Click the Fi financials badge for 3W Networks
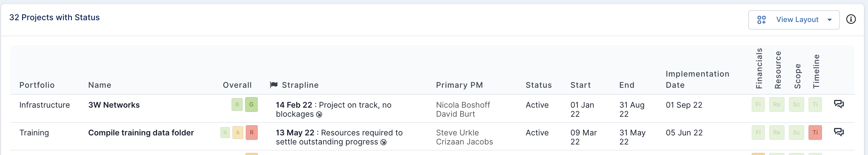The width and height of the screenshot is (868, 155). coord(758,105)
